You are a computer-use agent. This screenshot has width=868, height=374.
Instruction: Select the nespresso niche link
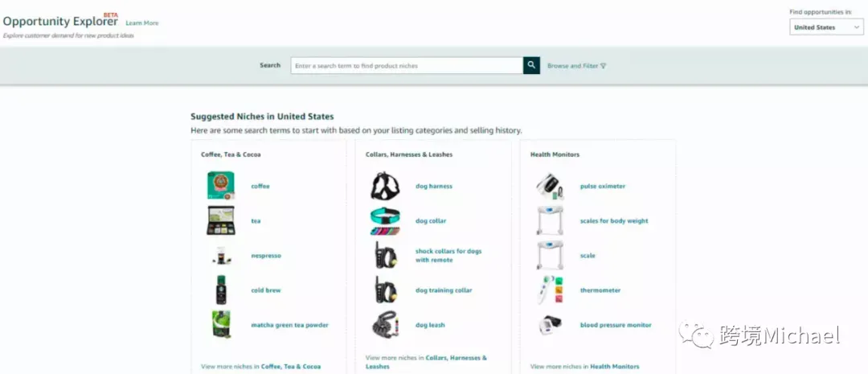(x=266, y=256)
